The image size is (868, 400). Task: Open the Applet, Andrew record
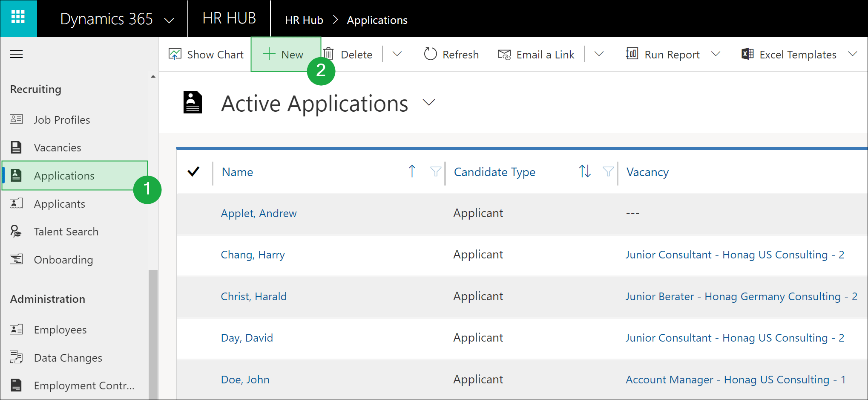tap(259, 213)
